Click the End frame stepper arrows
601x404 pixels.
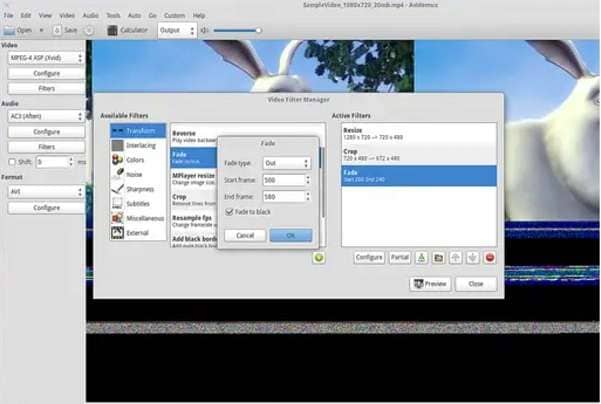307,197
